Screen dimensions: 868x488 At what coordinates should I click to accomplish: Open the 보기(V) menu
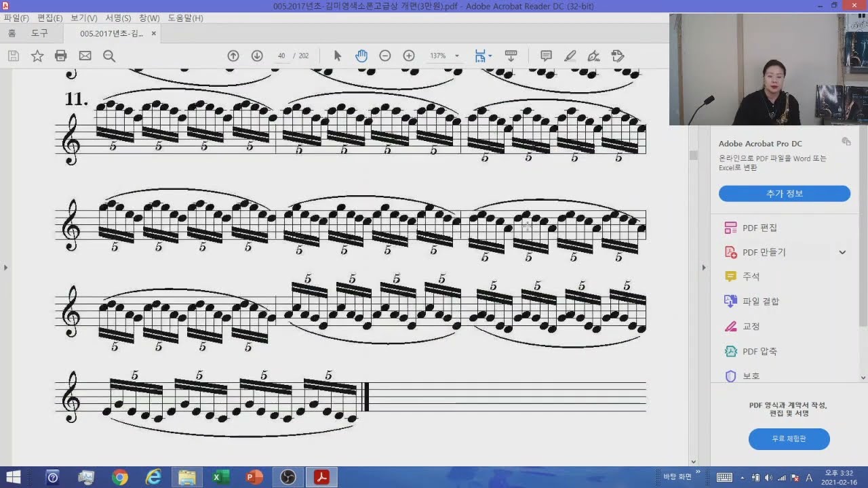point(84,18)
